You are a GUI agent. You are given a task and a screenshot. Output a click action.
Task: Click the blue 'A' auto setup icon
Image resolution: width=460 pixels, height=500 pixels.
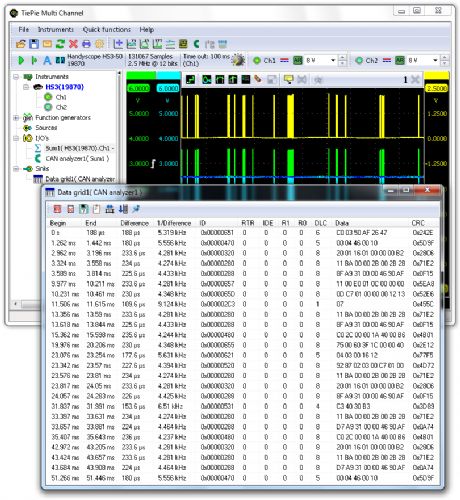[47, 60]
